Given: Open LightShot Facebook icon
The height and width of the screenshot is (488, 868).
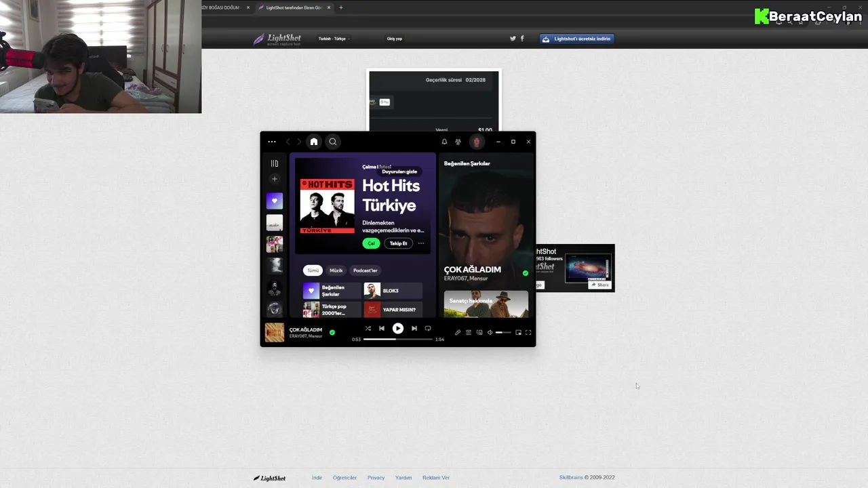Looking at the screenshot, I should (x=522, y=39).
